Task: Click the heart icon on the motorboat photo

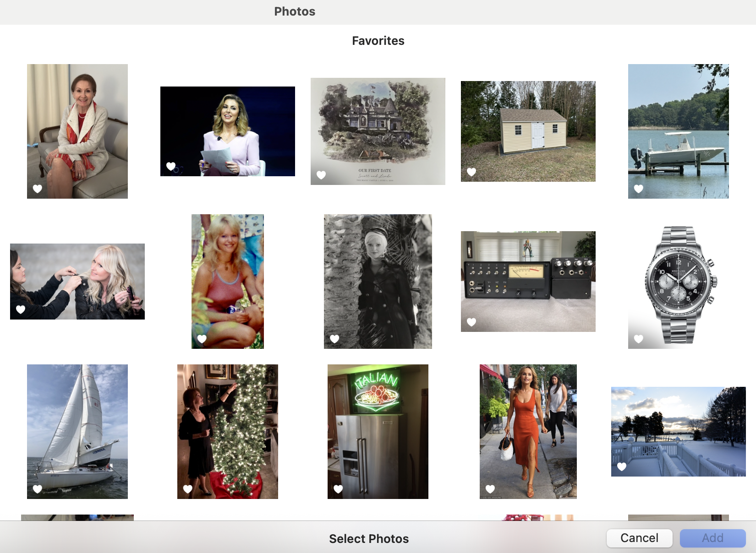Action: [639, 189]
